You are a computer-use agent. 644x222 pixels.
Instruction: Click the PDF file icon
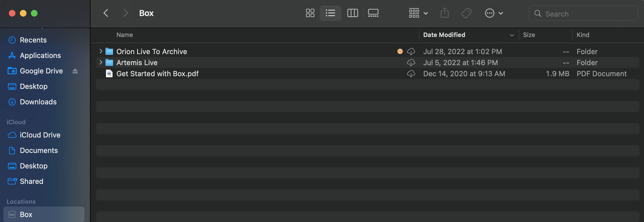point(109,73)
